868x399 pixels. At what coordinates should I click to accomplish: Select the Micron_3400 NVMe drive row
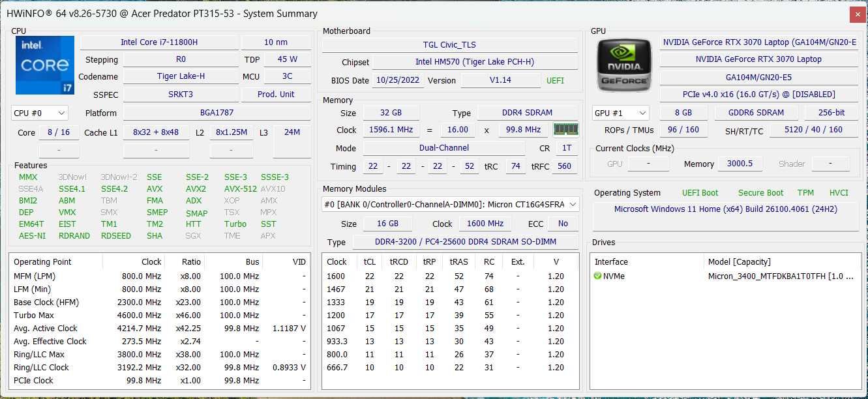(x=725, y=276)
